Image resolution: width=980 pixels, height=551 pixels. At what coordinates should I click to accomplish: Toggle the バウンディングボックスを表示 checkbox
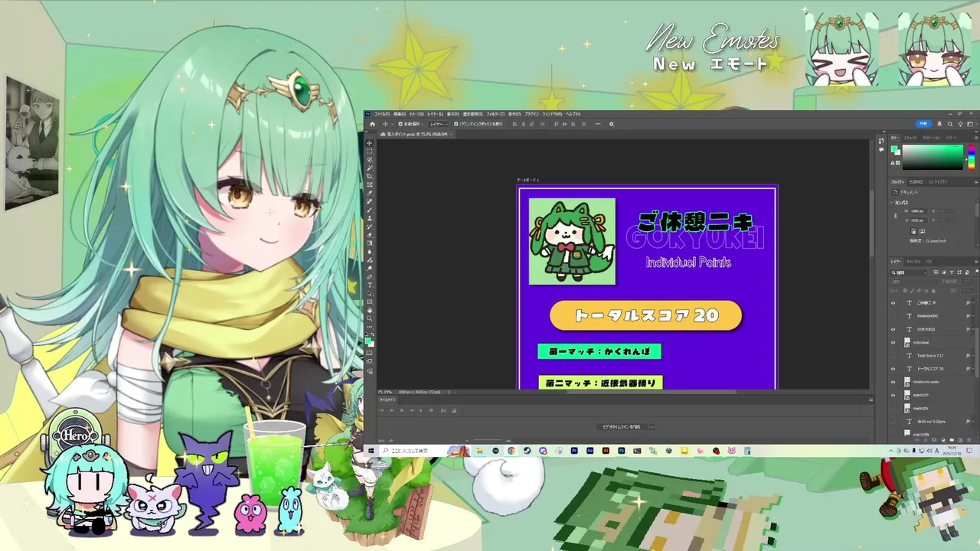tap(456, 124)
